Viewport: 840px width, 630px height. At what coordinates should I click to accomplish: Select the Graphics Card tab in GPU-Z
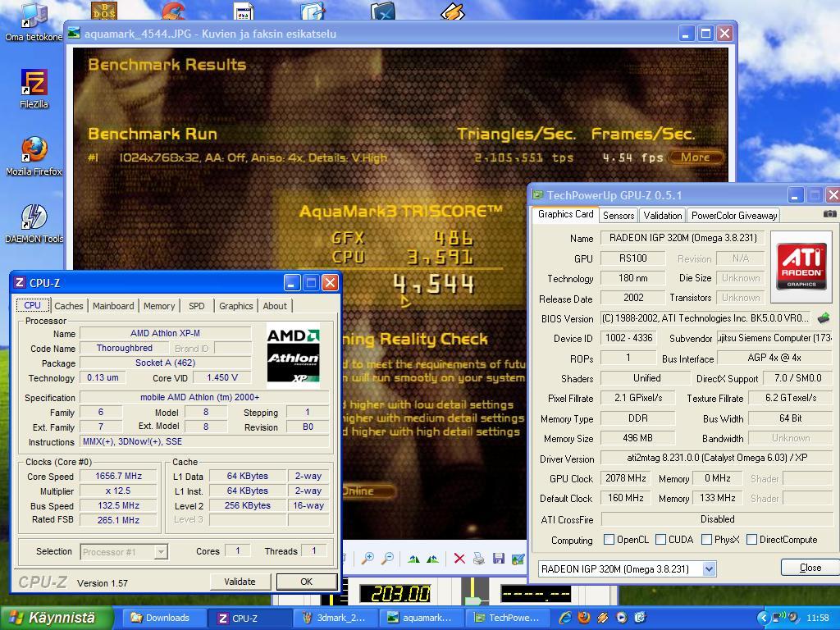pos(566,214)
